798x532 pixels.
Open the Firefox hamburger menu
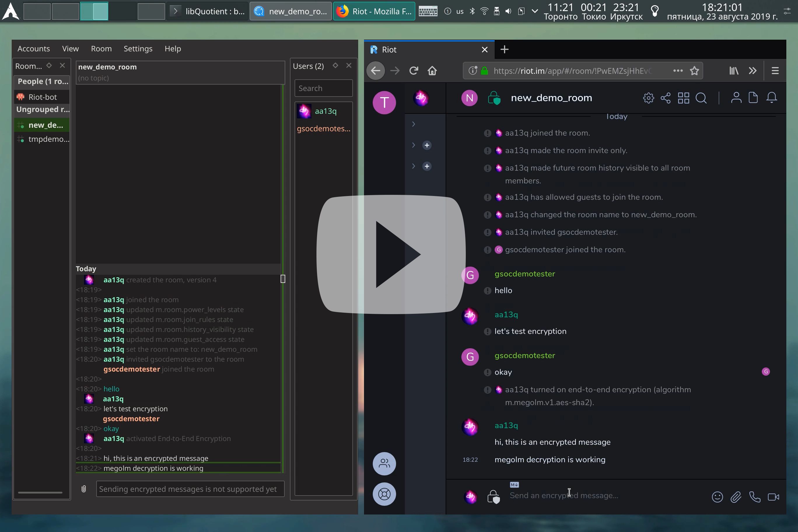pyautogui.click(x=775, y=71)
